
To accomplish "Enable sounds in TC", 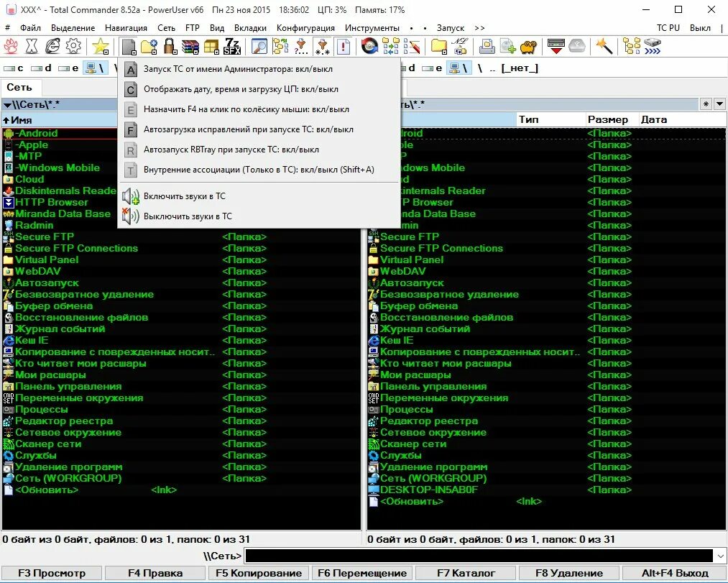I will coord(259,196).
